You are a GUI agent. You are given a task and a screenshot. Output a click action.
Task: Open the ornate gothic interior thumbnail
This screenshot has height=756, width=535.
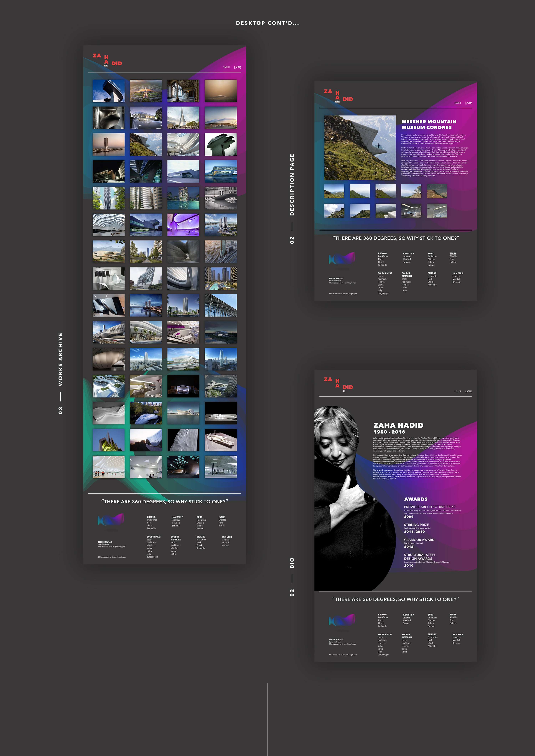tap(183, 91)
